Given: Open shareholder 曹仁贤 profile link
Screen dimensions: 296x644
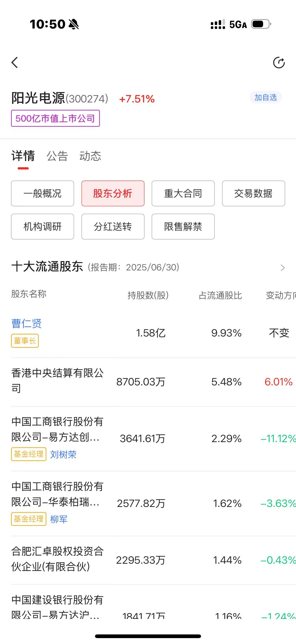Looking at the screenshot, I should pyautogui.click(x=27, y=323).
